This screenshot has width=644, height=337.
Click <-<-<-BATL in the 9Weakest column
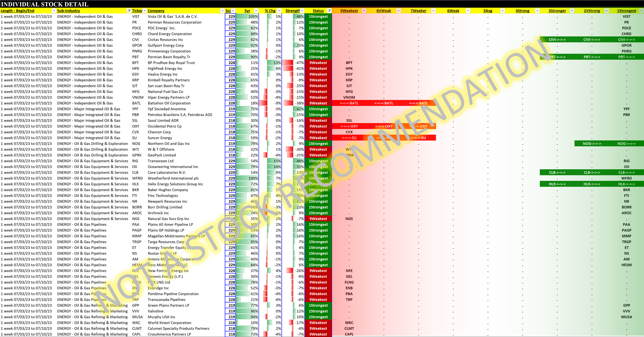(349, 103)
